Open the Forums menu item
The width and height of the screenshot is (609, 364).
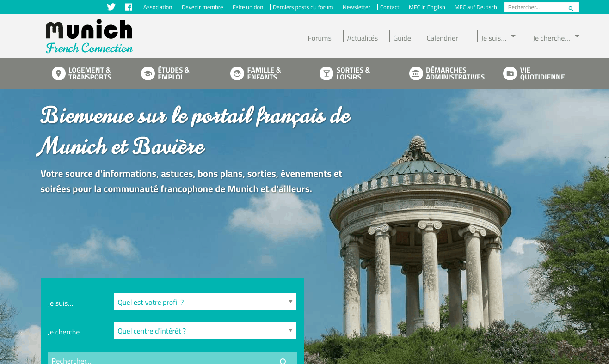point(320,38)
